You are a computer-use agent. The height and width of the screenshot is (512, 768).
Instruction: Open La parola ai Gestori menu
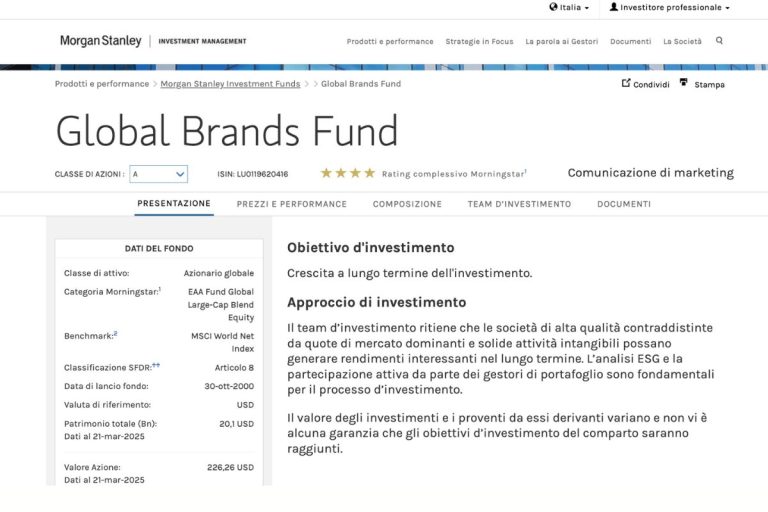(x=562, y=42)
